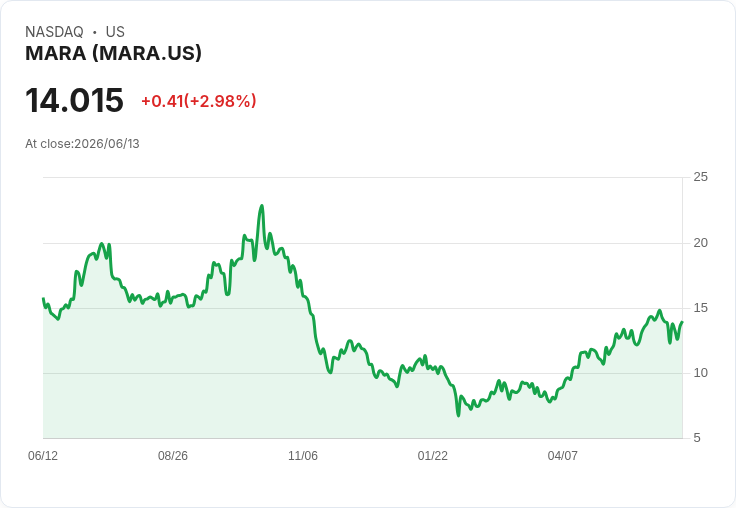Click the 04/07 x-axis date label

[562, 455]
